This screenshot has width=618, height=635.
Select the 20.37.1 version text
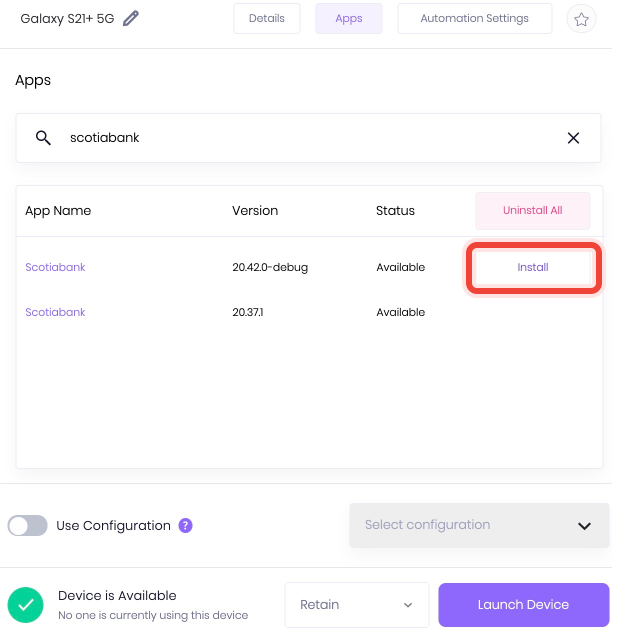pyautogui.click(x=248, y=312)
